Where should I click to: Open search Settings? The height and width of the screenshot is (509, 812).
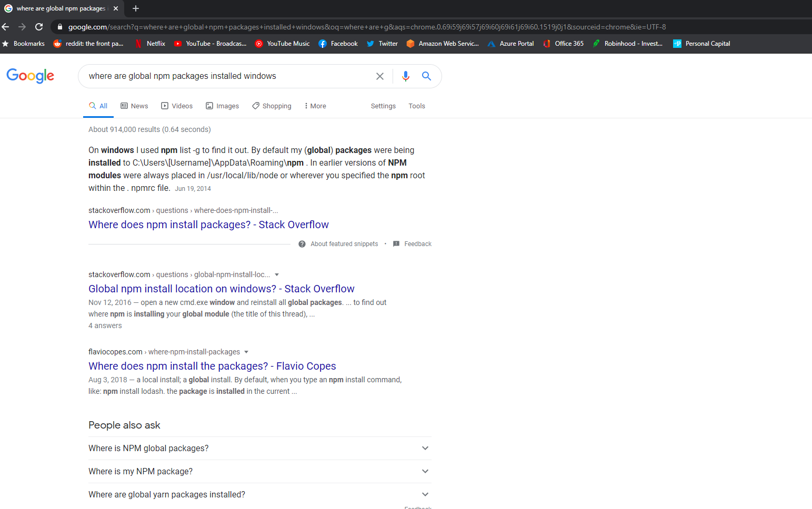[x=383, y=106]
